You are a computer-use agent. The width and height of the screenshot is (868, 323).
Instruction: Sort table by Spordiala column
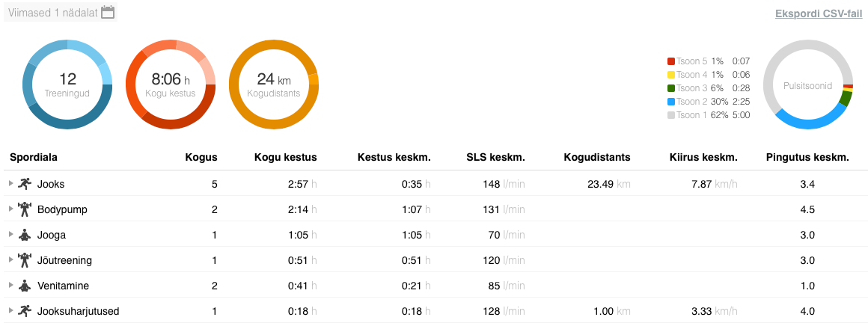pyautogui.click(x=34, y=157)
